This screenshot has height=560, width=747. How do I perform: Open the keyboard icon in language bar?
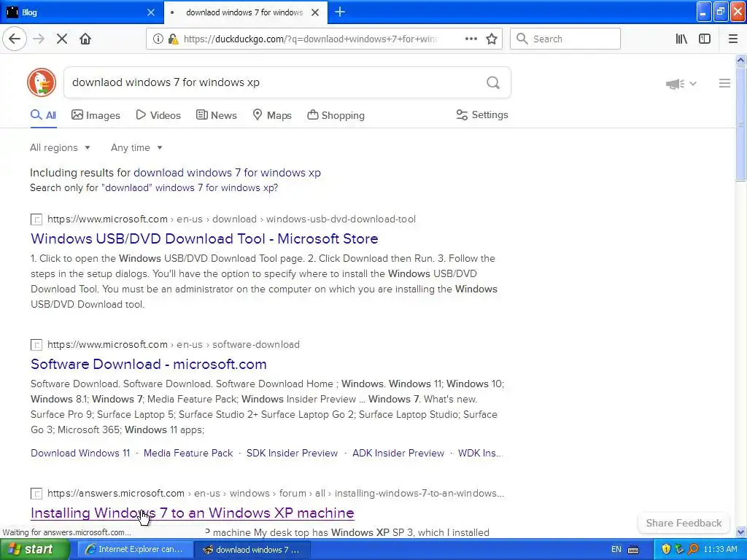pyautogui.click(x=633, y=550)
